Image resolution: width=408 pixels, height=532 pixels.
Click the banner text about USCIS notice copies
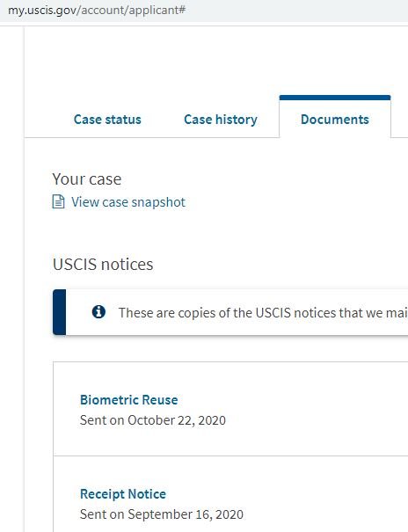[263, 312]
